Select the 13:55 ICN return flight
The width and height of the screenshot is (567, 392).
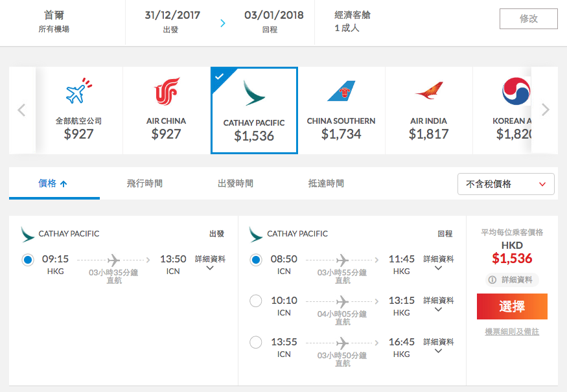click(256, 343)
